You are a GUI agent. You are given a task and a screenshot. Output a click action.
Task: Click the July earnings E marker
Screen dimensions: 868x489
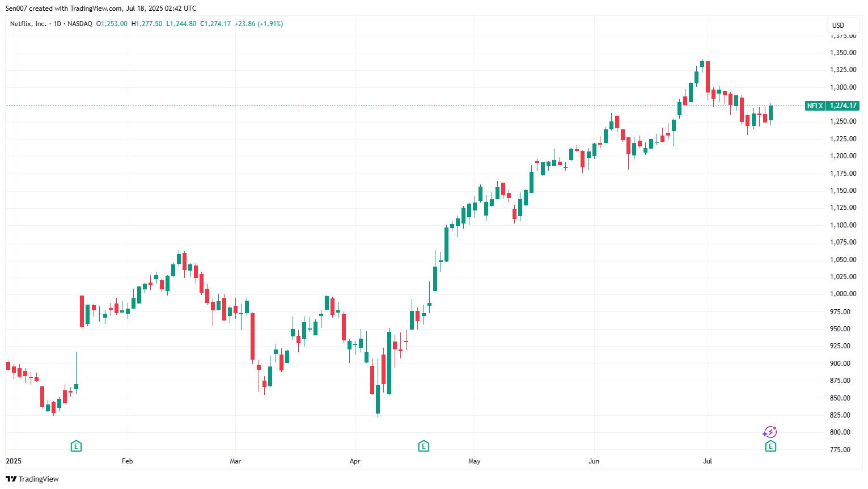770,446
